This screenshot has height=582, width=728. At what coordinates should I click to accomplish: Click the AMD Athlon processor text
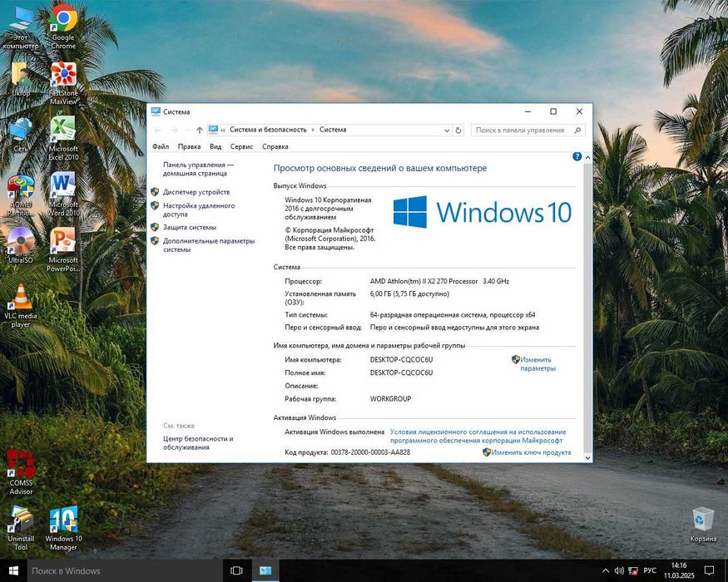pos(439,281)
